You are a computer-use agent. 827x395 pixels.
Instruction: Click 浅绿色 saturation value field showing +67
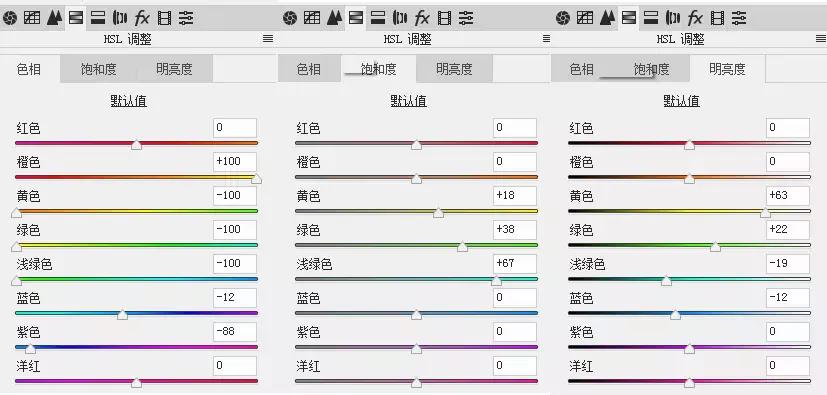coord(515,264)
